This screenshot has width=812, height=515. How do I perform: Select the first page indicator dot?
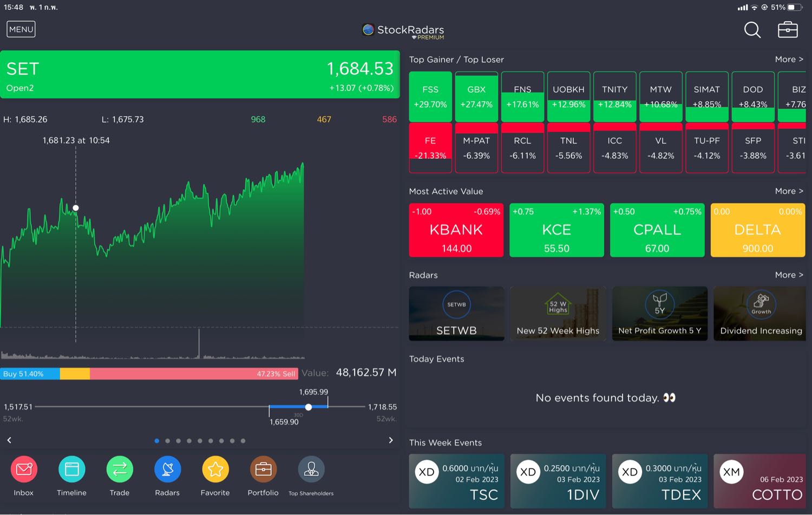[157, 441]
